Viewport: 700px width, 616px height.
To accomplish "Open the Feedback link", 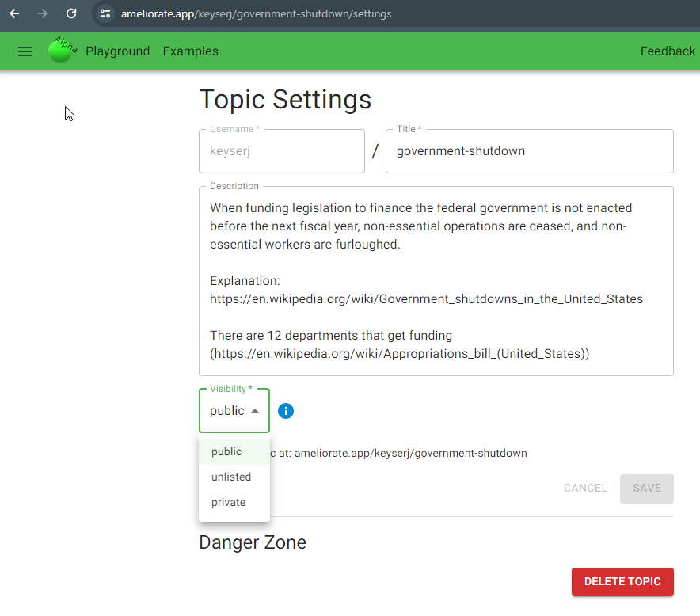I will (x=668, y=51).
